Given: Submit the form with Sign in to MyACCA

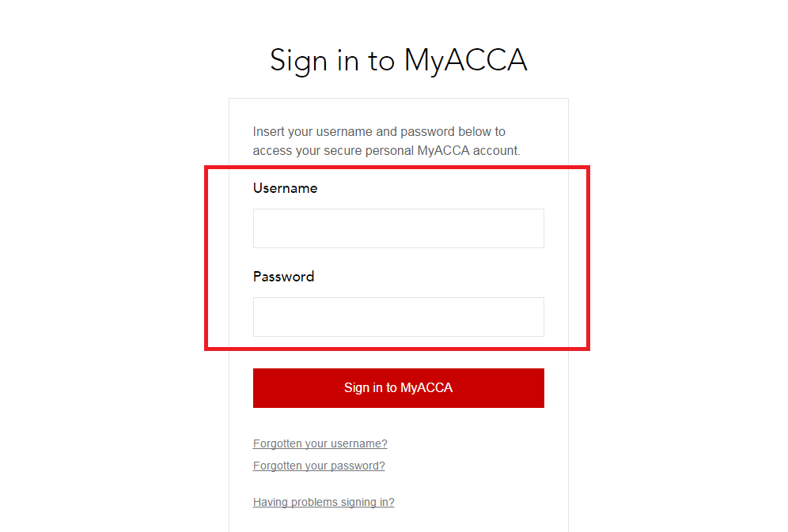Looking at the screenshot, I should point(398,388).
